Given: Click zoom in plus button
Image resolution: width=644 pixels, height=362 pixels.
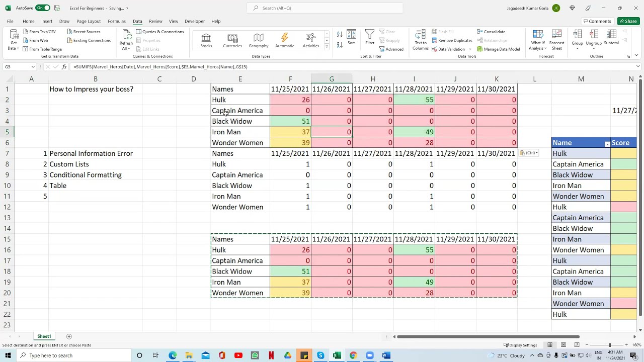Looking at the screenshot, I should coord(627,345).
